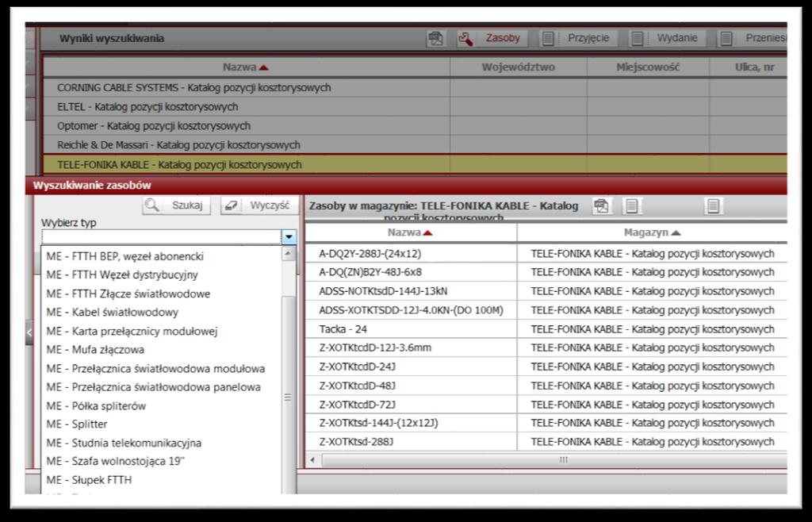
Task: Click the export icon left of Zasoby
Action: coord(436,38)
